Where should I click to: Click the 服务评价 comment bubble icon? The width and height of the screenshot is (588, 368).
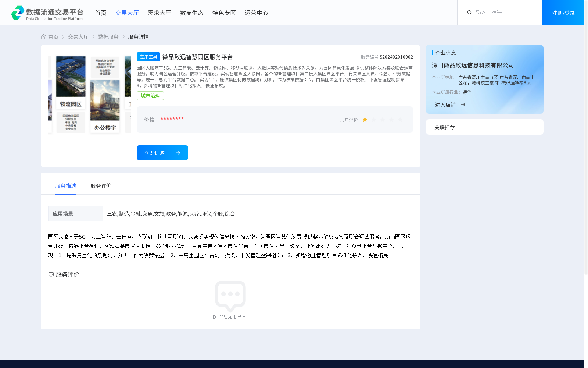tap(51, 275)
